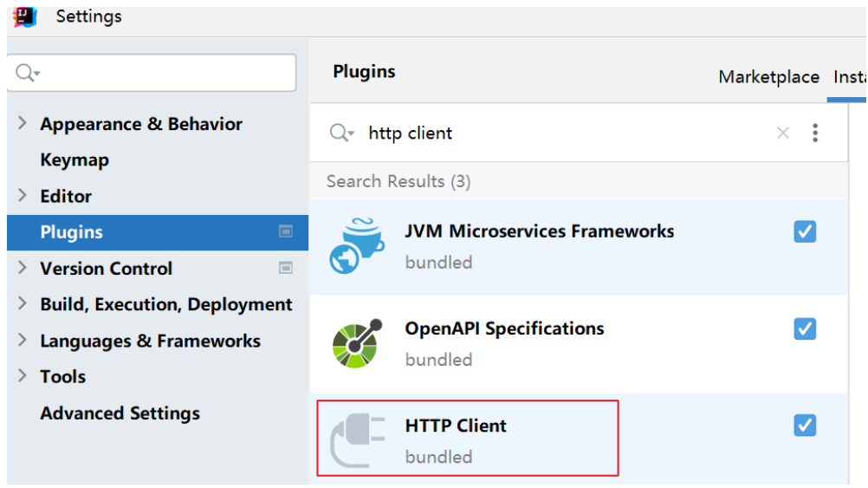Viewport: 868px width, 488px height.
Task: Toggle the HTTP Client plugin checkbox
Action: (x=805, y=426)
